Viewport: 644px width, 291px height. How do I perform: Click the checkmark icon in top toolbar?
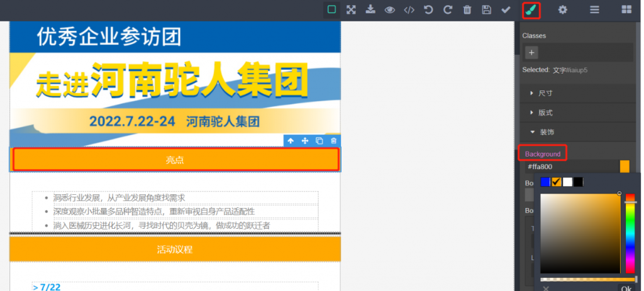(x=506, y=10)
